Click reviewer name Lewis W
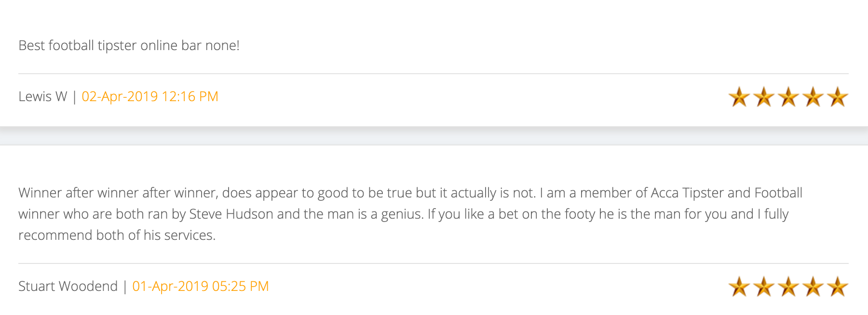The width and height of the screenshot is (868, 315). pos(42,96)
